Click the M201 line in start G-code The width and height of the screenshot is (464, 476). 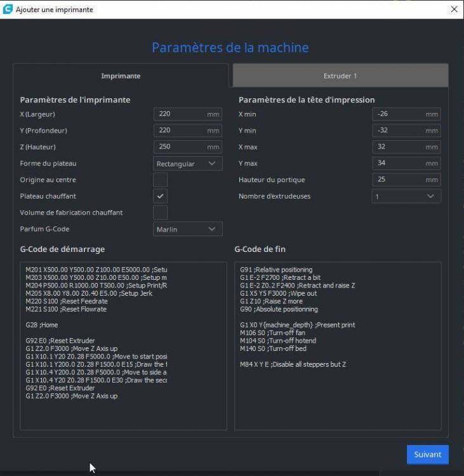(96, 270)
